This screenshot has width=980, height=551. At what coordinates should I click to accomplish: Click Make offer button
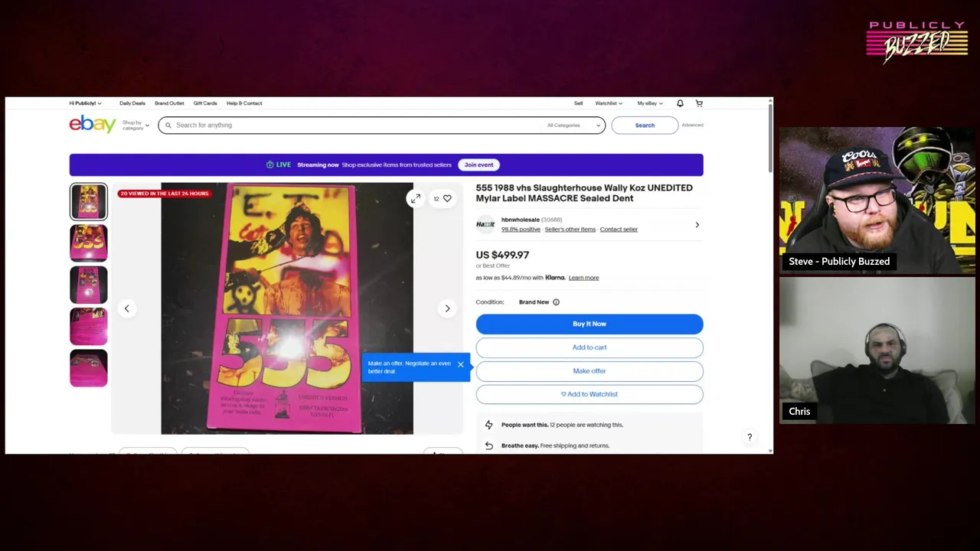(x=590, y=371)
